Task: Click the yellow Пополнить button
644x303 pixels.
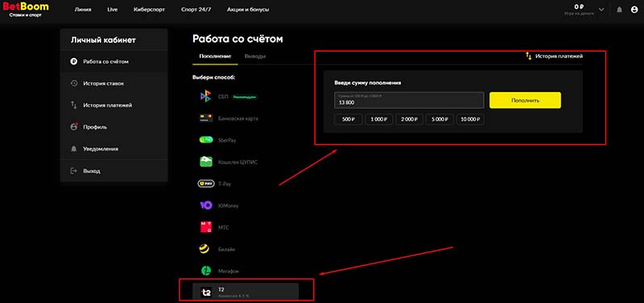Action: (x=525, y=100)
